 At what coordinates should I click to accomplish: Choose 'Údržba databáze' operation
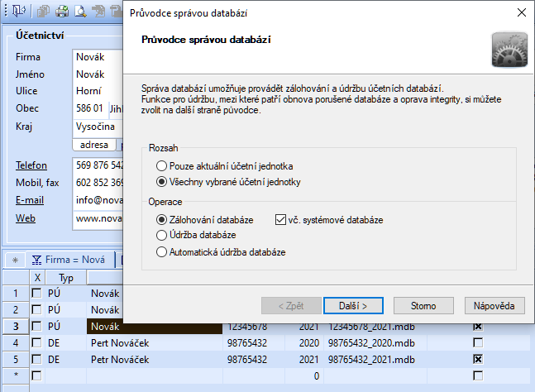[x=161, y=236]
